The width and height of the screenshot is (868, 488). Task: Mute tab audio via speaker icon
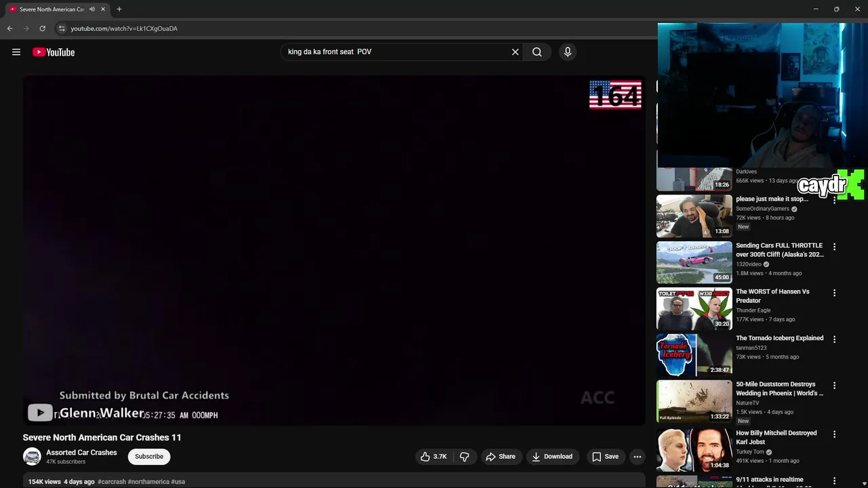[92, 9]
